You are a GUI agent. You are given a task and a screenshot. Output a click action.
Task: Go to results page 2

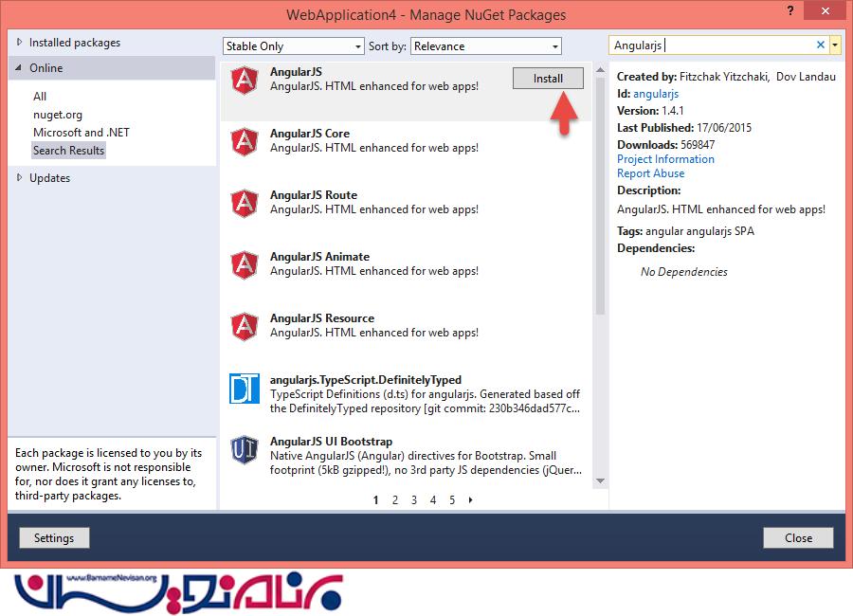[395, 499]
